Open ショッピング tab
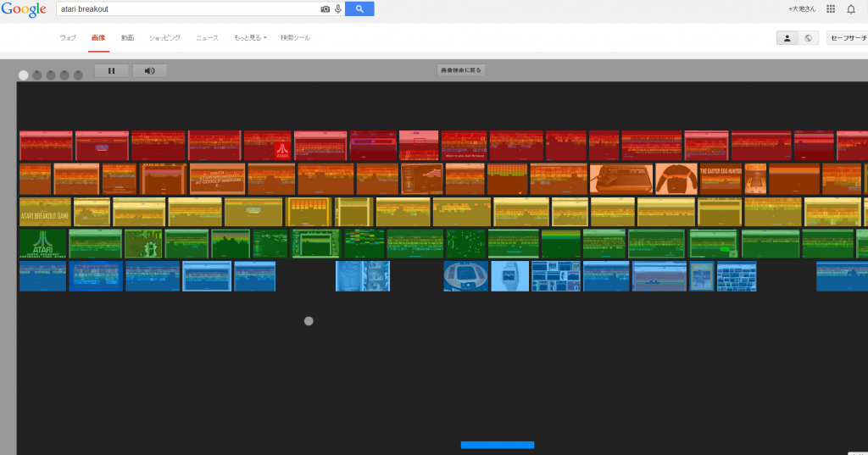 coord(164,37)
